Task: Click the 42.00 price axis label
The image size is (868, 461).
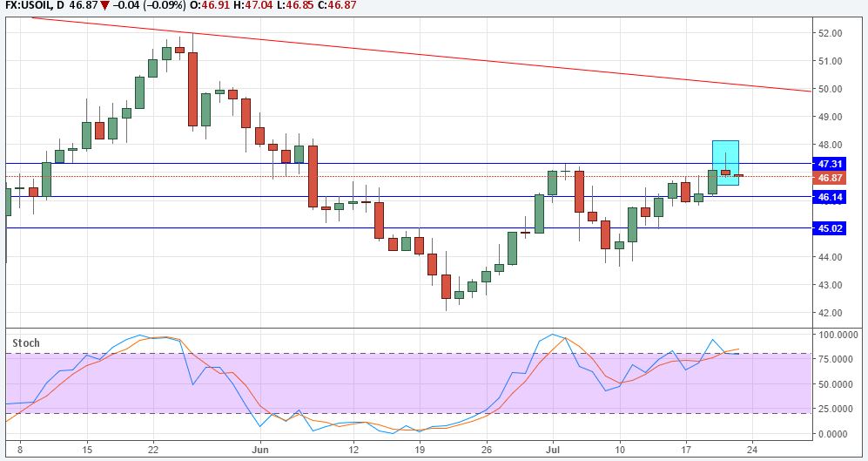Action: pyautogui.click(x=830, y=313)
